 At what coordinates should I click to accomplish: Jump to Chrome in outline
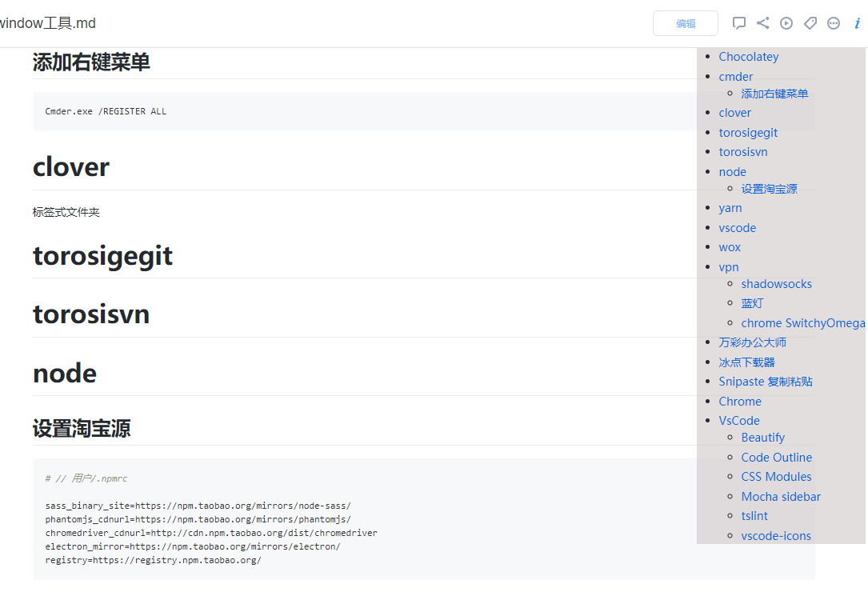pyautogui.click(x=739, y=402)
